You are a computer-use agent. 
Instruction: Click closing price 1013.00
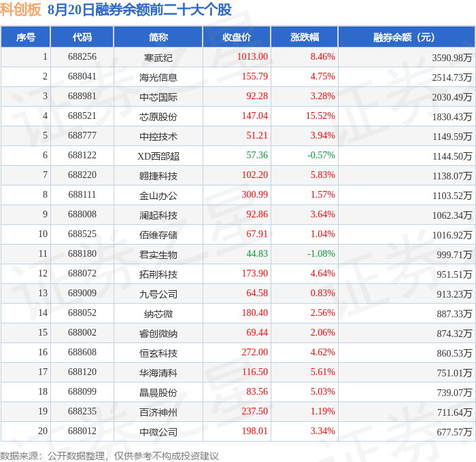[252, 56]
